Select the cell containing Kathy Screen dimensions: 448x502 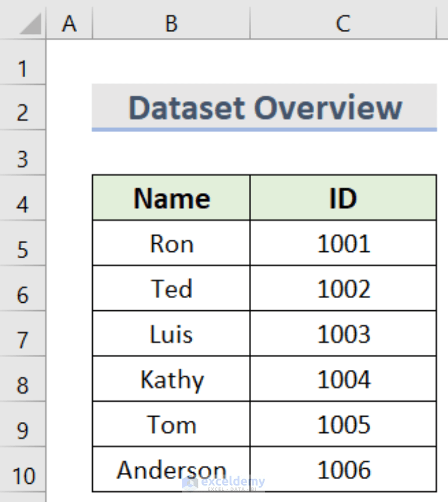tap(171, 379)
